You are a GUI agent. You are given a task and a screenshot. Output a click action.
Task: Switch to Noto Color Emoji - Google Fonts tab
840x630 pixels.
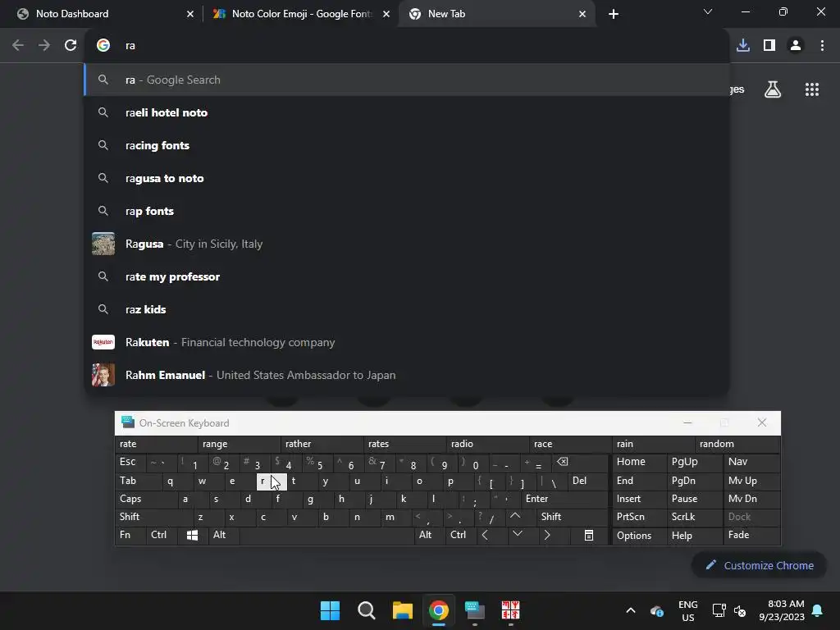pos(301,14)
